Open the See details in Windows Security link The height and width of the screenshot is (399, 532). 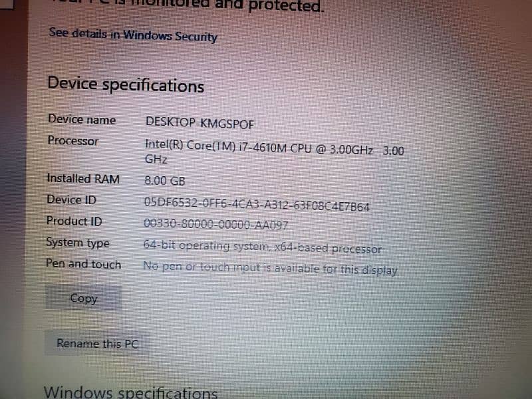133,35
